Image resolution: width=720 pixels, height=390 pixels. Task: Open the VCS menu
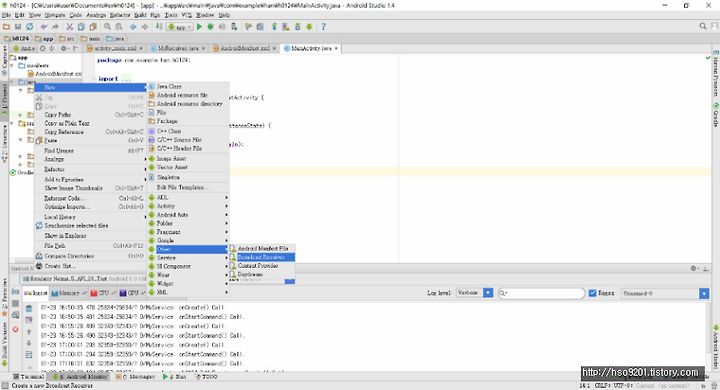tap(186, 15)
